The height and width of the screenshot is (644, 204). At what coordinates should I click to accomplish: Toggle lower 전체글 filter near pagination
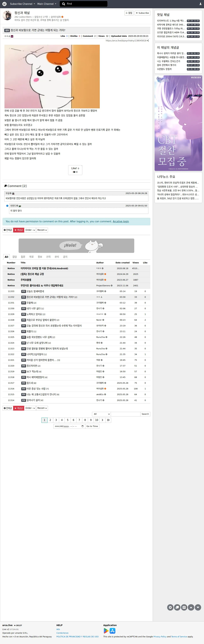pyautogui.click(x=8, y=408)
